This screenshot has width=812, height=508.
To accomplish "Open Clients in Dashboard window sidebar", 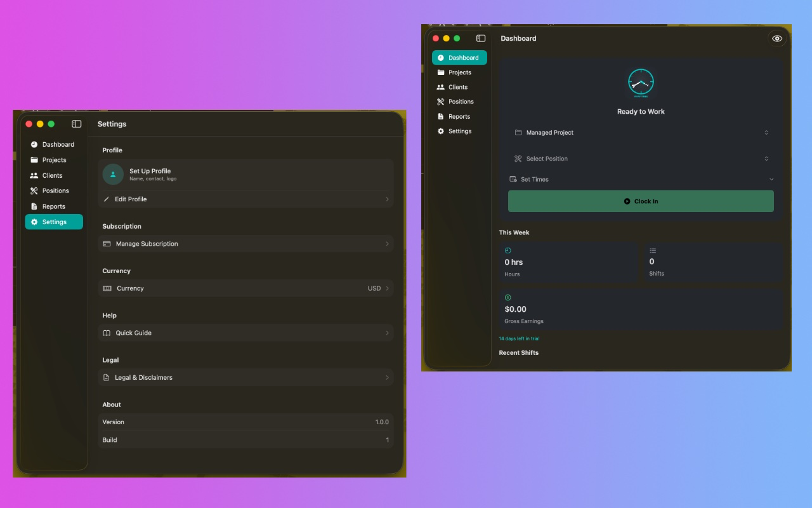I will click(x=459, y=87).
